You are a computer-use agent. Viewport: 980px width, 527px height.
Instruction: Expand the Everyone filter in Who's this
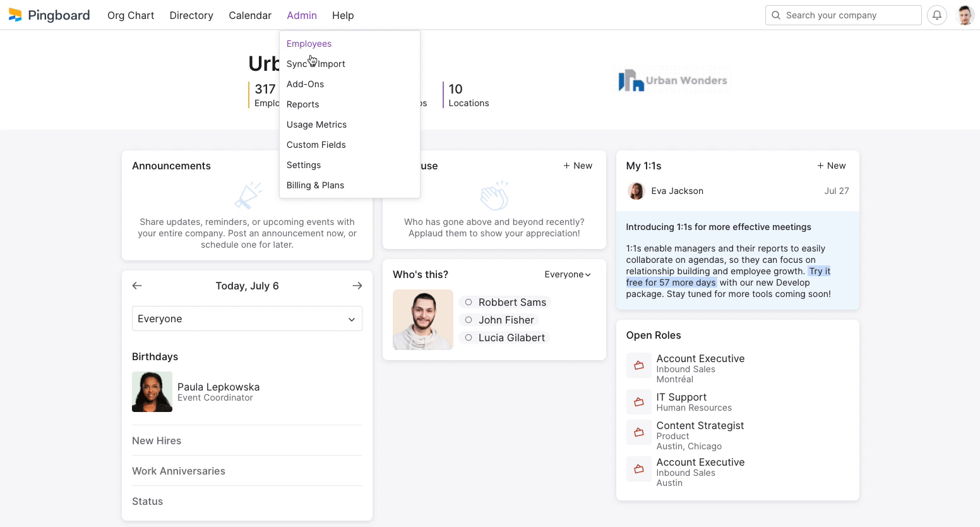pyautogui.click(x=567, y=274)
